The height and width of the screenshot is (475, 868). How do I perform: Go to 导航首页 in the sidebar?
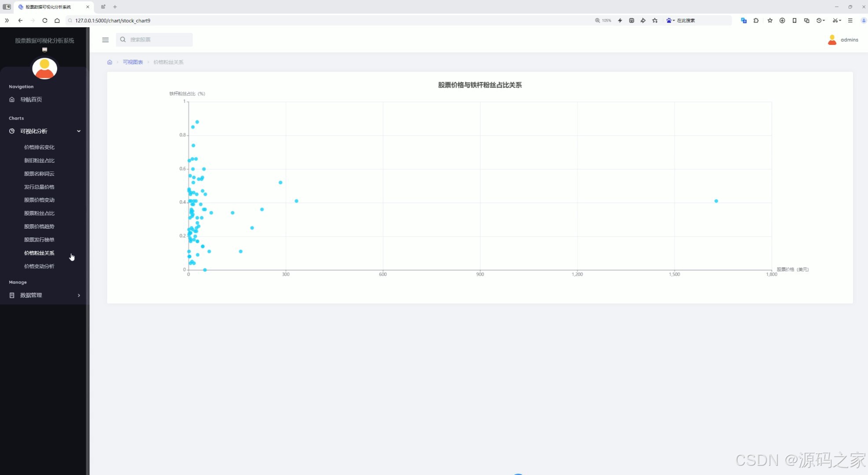(31, 99)
